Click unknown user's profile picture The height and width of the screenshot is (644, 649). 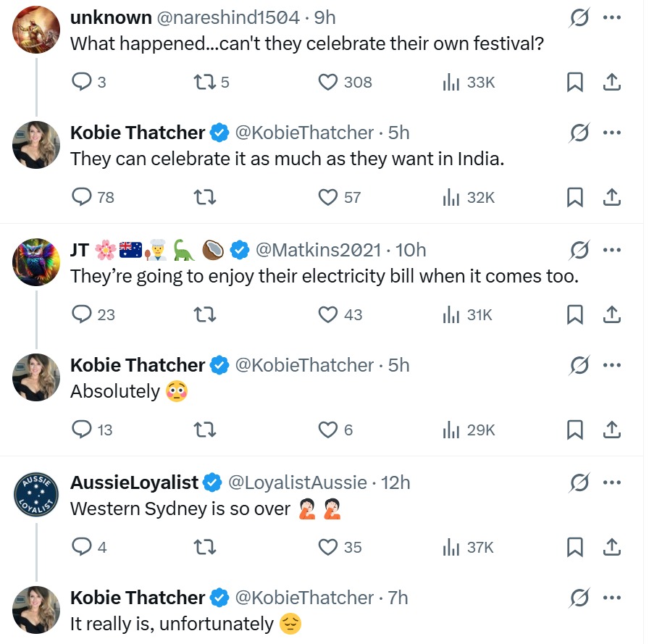(x=36, y=30)
